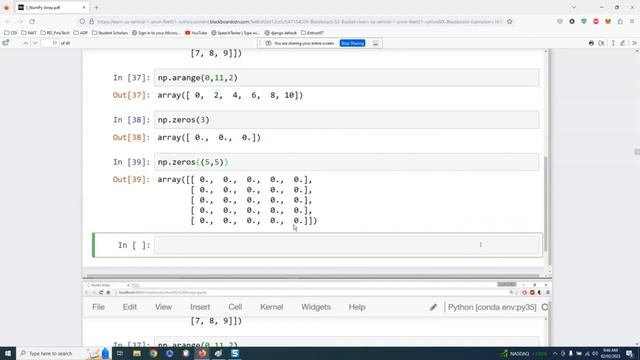Click the NASDAQ stock widget on the taskbar

pyautogui.click(x=524, y=353)
